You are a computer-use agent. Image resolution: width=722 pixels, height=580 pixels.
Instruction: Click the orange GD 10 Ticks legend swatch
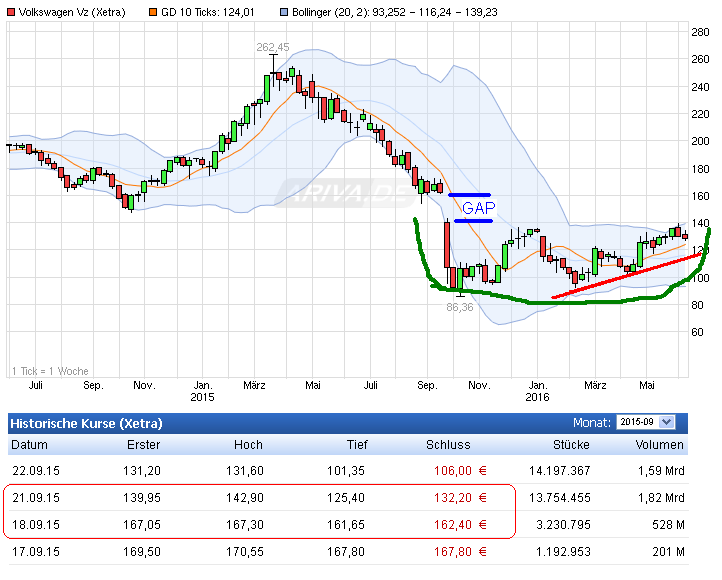tap(153, 12)
